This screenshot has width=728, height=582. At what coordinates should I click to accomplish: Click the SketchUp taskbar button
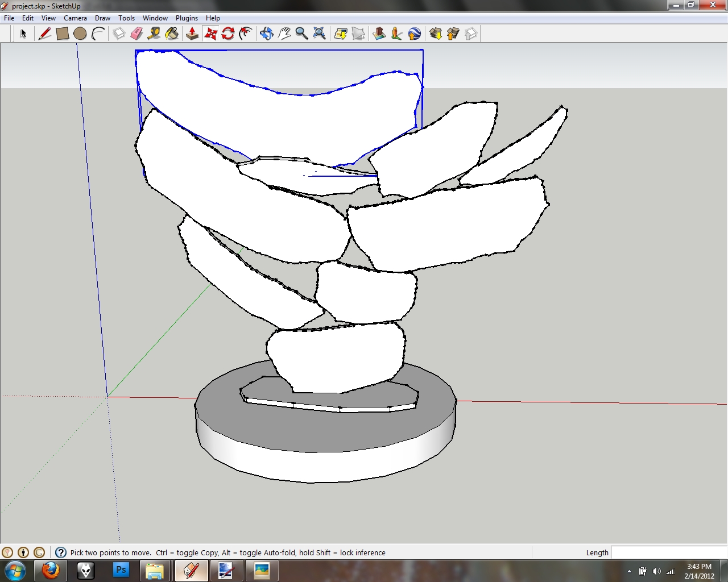pos(191,571)
